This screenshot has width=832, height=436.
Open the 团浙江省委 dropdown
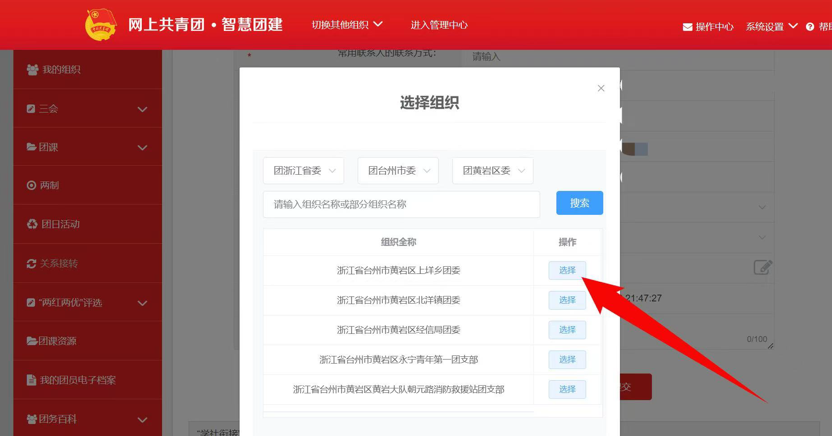304,171
